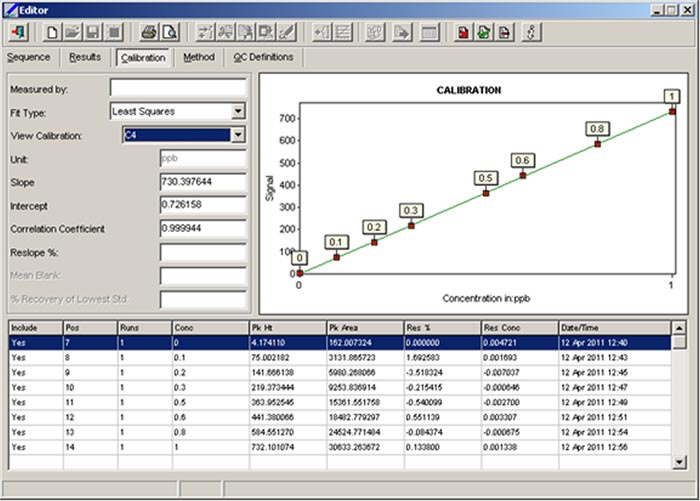700x501 pixels.
Task: Click the Conc column header
Action: coord(208,327)
